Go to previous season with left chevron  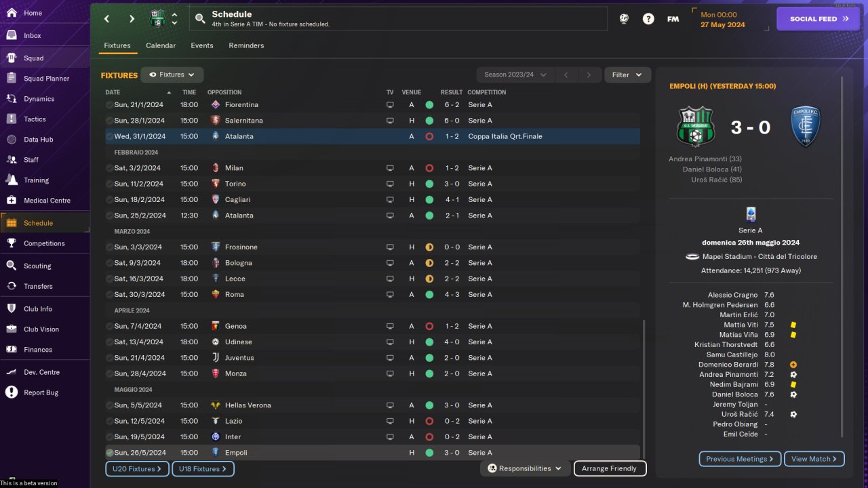[566, 75]
